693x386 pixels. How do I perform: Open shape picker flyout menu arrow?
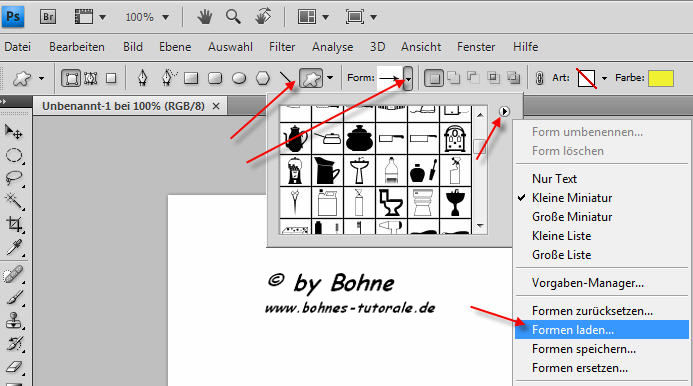click(504, 111)
